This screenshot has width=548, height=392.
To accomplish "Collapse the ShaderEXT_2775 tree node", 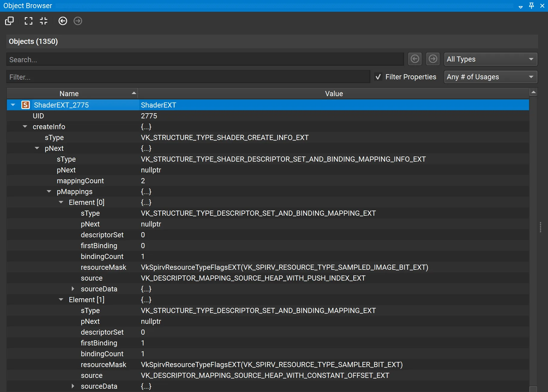I will click(x=13, y=105).
